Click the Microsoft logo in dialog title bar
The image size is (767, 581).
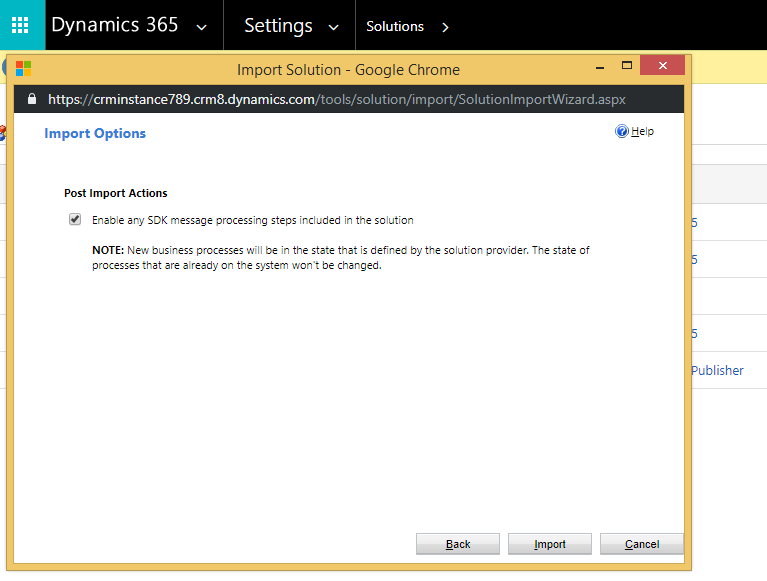[x=23, y=69]
